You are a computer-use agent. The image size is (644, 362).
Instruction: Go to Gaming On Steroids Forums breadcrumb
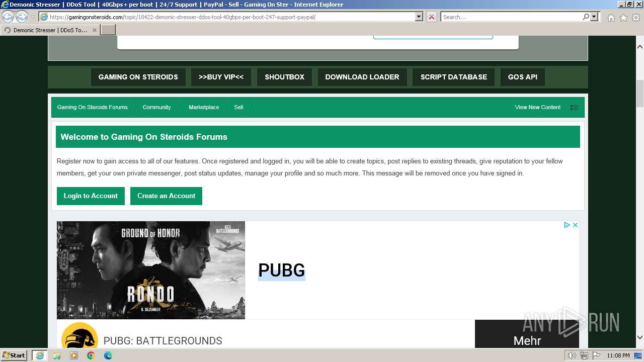point(92,107)
